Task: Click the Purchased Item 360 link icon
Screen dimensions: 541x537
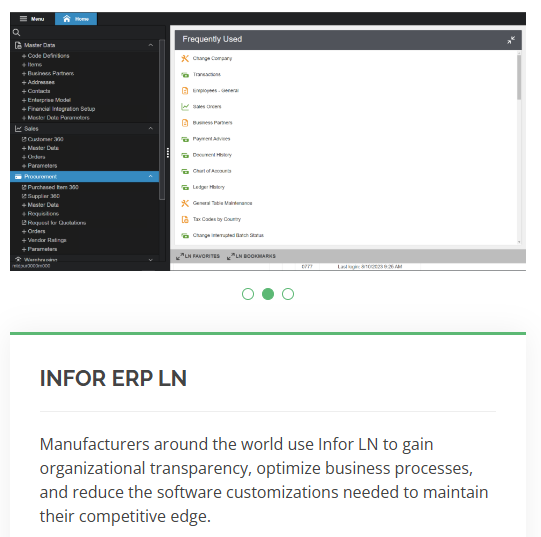Action: 24,187
